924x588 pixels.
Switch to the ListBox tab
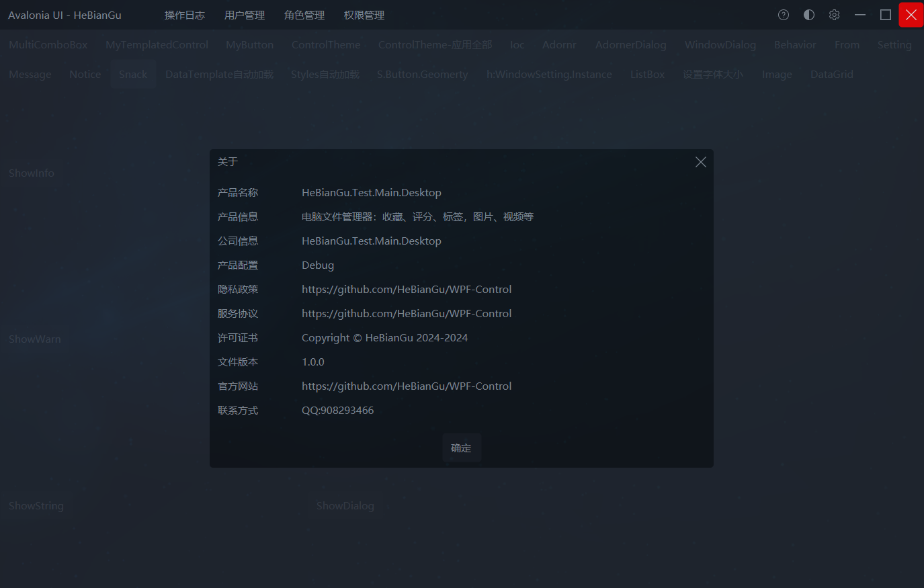coord(648,75)
